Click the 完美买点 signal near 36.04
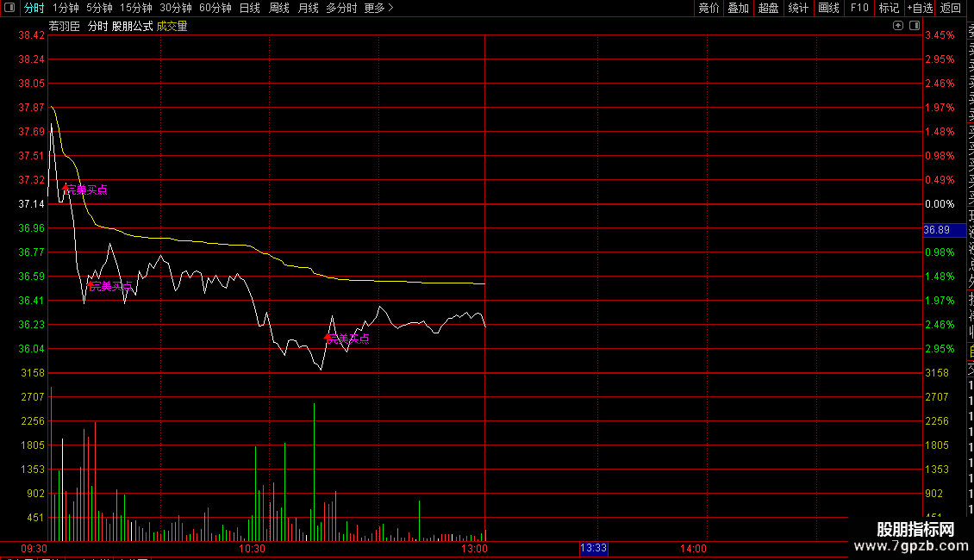Screen dimensions: 974x560 (347, 339)
